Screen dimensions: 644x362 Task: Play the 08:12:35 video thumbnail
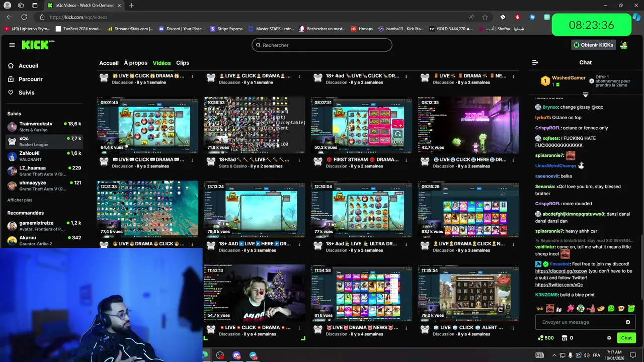[x=468, y=125]
